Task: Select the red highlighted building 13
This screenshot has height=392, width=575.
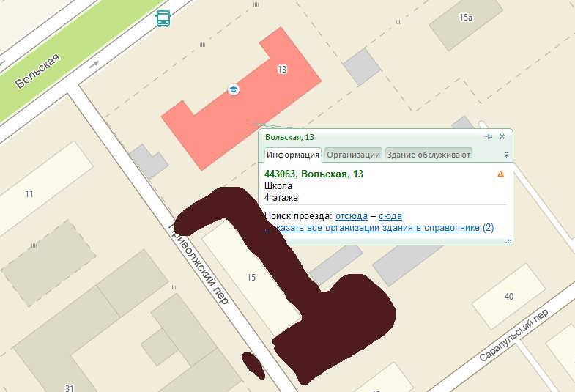Action: click(220, 117)
